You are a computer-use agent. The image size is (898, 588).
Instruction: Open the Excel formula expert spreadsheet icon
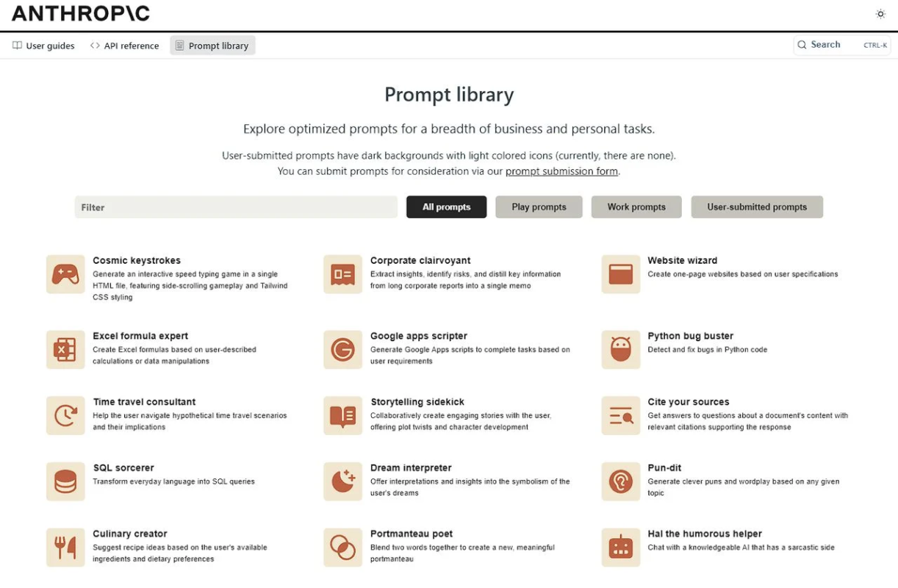point(65,350)
